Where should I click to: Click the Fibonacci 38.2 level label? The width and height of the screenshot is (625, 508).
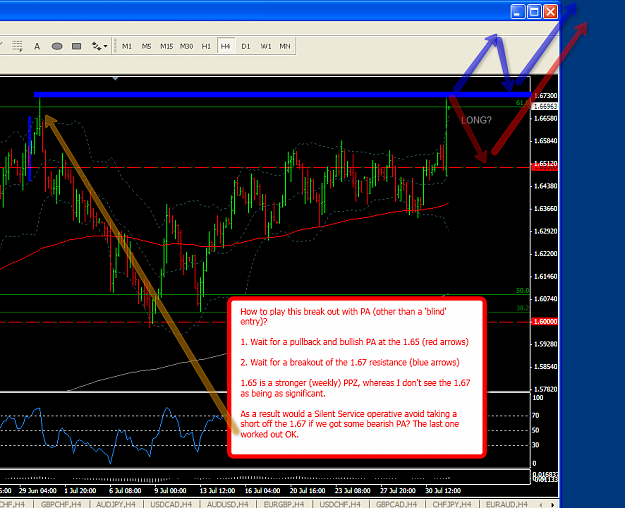click(x=523, y=308)
